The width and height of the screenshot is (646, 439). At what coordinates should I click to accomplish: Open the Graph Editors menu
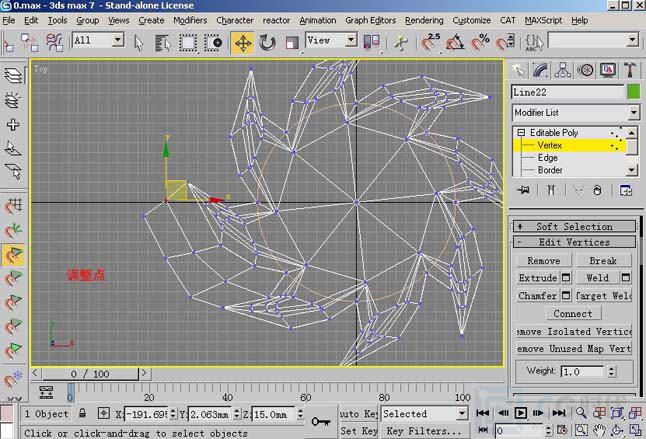[370, 20]
